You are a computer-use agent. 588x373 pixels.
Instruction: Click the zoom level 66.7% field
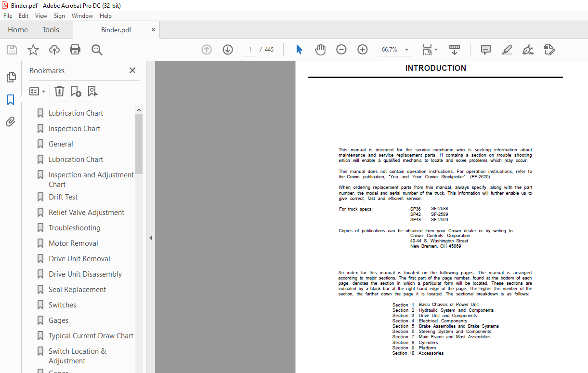(x=390, y=50)
